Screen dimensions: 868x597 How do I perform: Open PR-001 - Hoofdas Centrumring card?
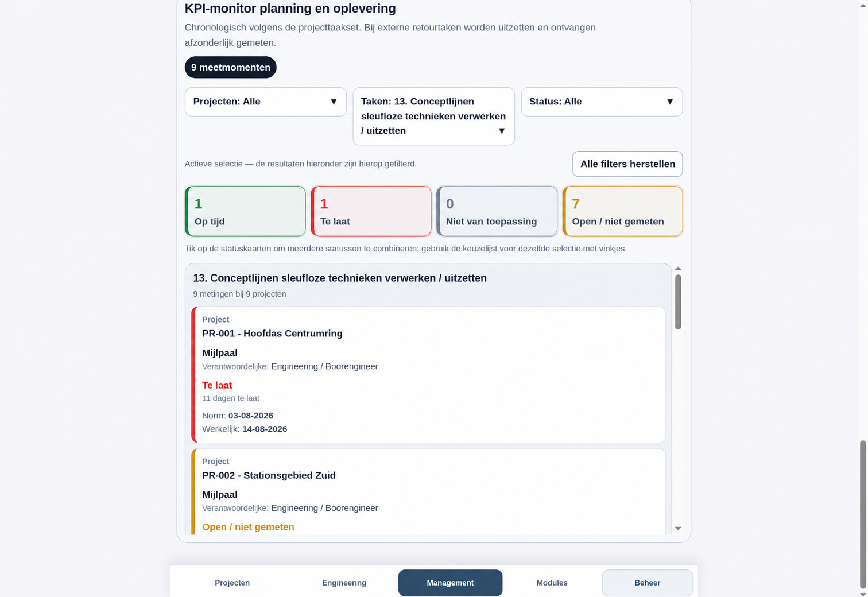click(x=429, y=375)
